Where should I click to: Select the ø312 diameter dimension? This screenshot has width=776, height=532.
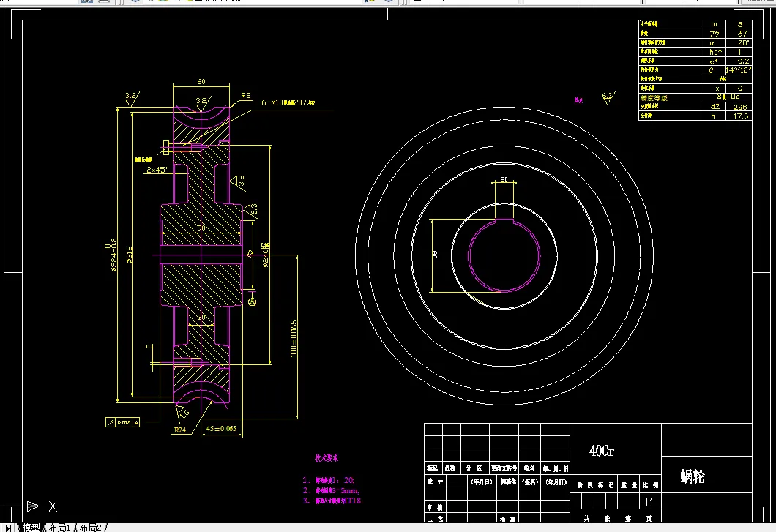(130, 255)
